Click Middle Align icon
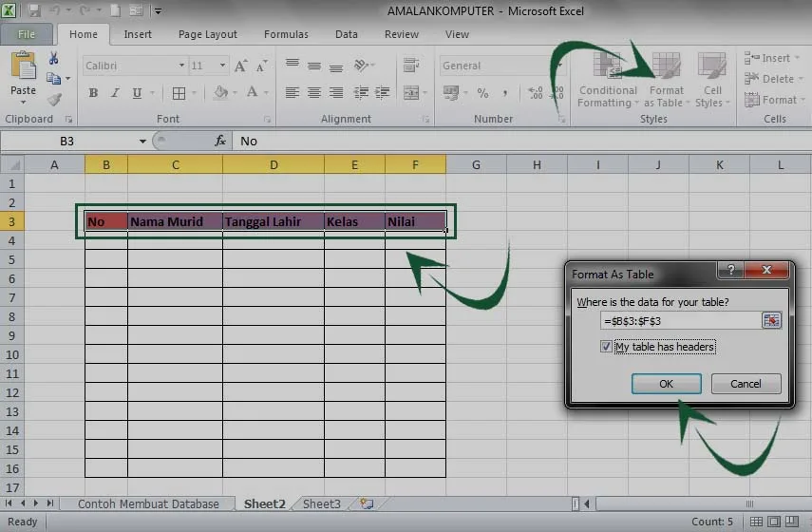Viewport: 812px width, 532px height. pos(313,66)
